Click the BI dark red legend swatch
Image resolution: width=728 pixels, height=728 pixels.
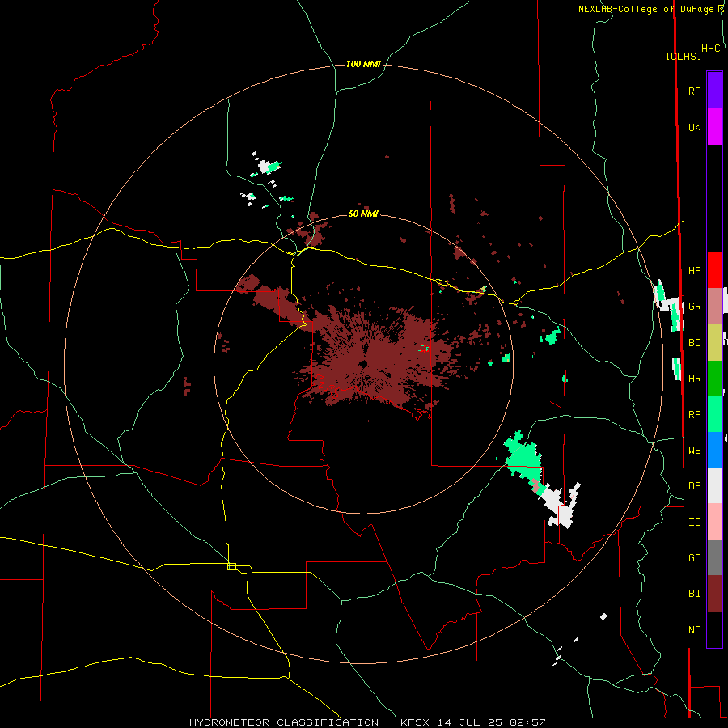pyautogui.click(x=714, y=594)
